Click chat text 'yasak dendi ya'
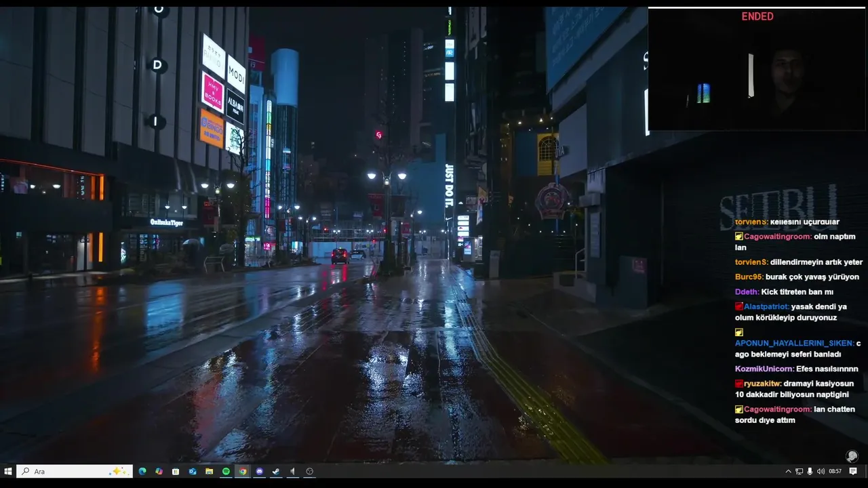Screen dimensions: 868x488 [819, 306]
